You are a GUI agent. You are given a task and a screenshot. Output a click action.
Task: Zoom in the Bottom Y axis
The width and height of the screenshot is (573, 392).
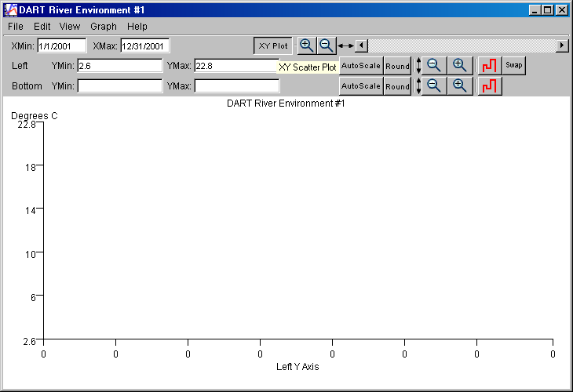coord(461,85)
